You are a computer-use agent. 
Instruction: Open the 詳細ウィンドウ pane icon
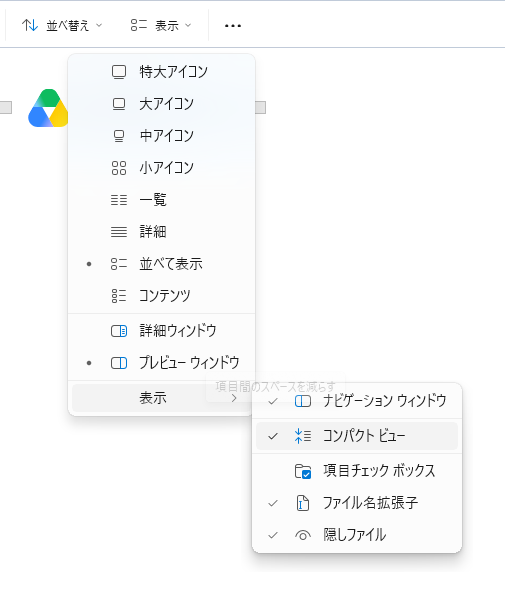point(119,331)
